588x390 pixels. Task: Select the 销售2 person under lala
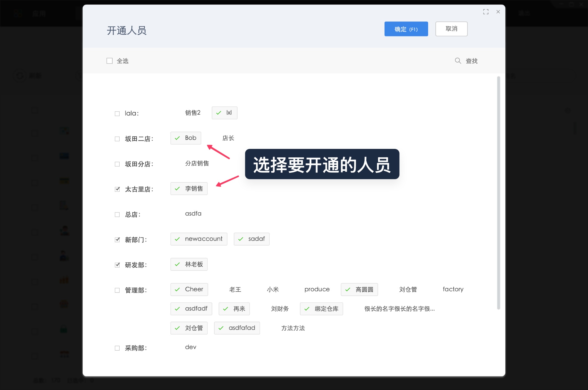[x=192, y=113]
